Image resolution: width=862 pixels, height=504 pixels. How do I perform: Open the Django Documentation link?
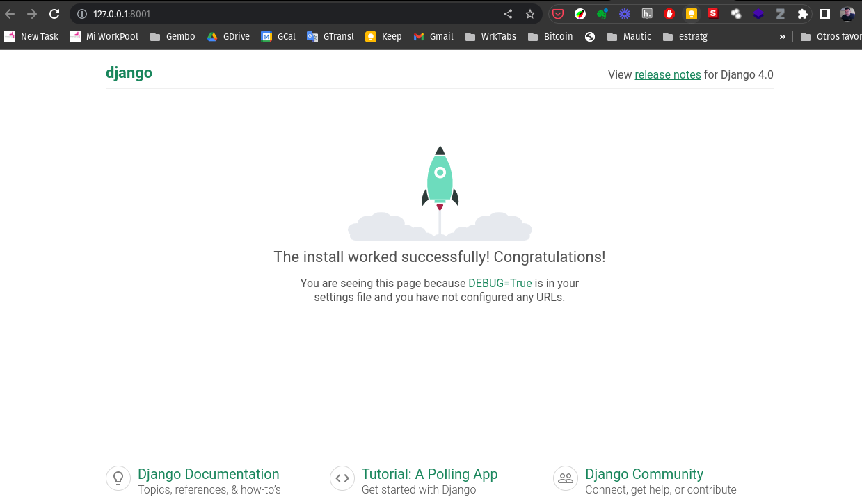[x=209, y=474]
